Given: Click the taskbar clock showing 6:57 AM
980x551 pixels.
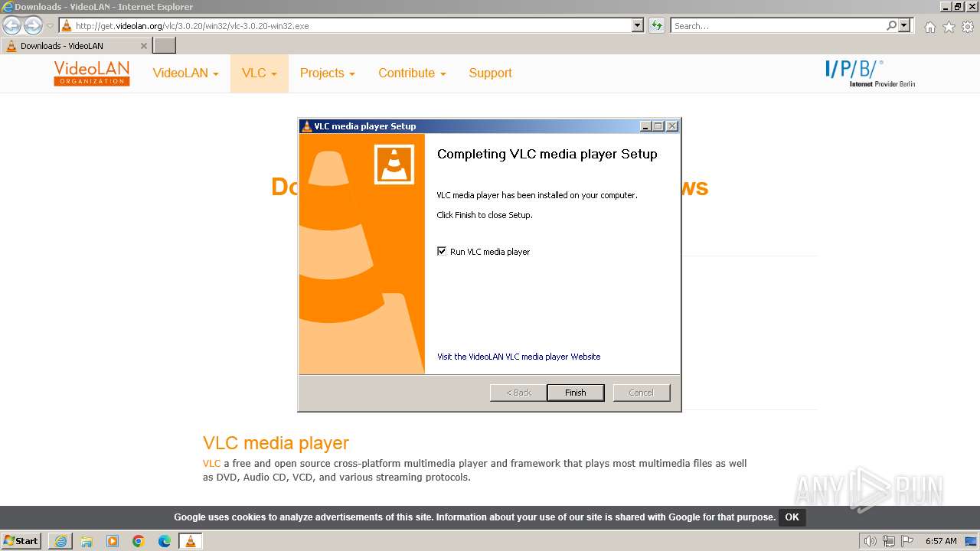Looking at the screenshot, I should coord(941,541).
